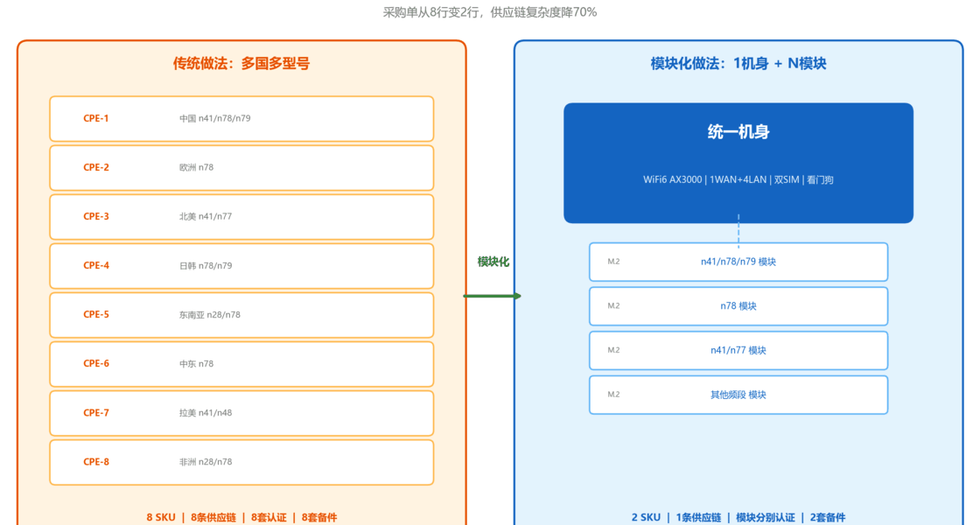Select the text "n41/n78/n79 模块"

tap(738, 262)
